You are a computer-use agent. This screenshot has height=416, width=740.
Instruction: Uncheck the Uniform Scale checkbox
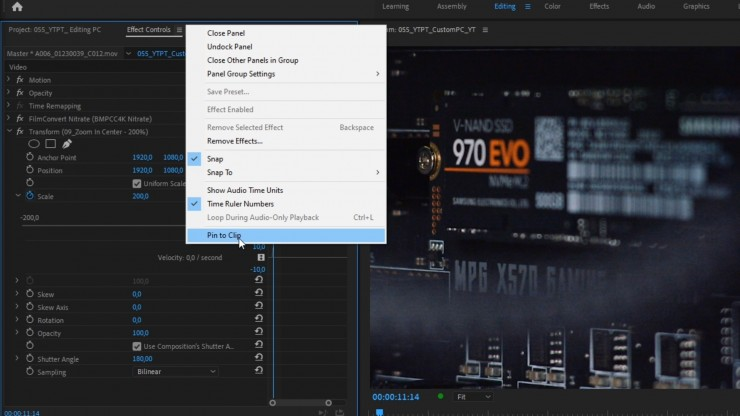pos(137,183)
